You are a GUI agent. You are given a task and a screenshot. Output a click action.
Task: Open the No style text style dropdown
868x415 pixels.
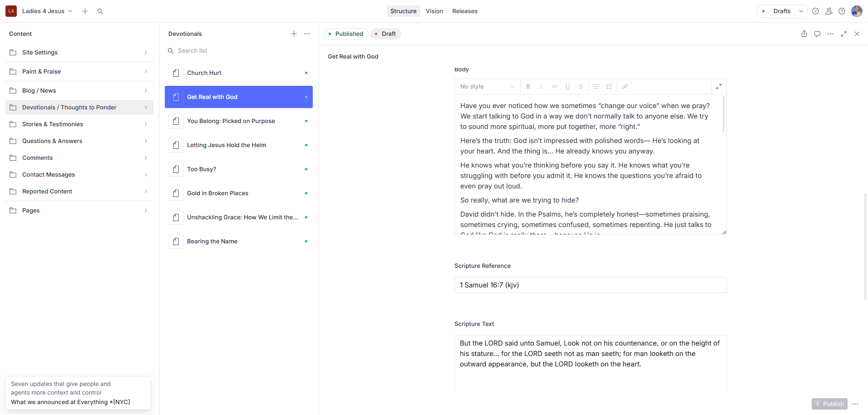487,87
